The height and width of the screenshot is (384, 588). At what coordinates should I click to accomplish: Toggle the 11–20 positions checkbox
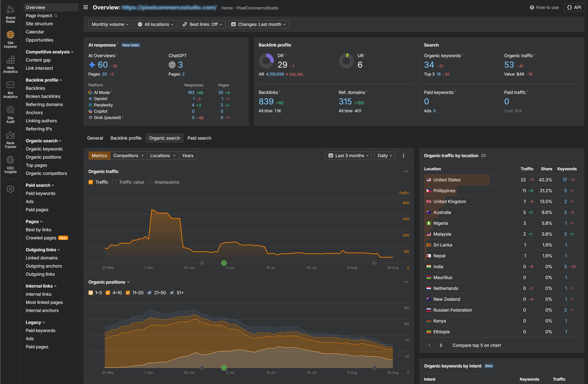point(128,293)
